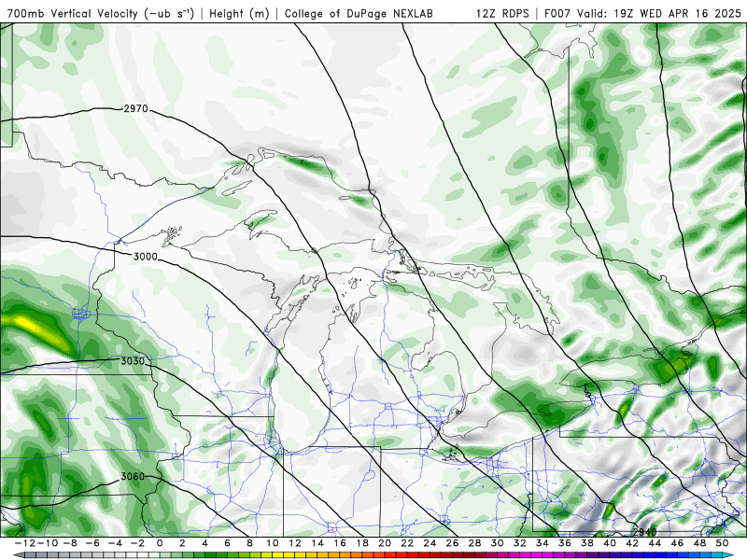
Task: Click the 2970 height contour label
Action: (135, 108)
